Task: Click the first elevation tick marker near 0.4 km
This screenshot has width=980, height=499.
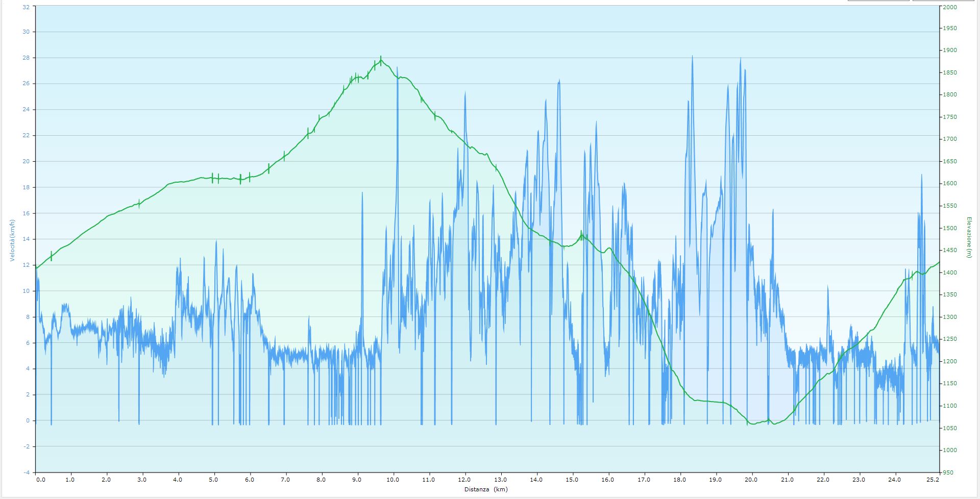Action: (x=51, y=256)
